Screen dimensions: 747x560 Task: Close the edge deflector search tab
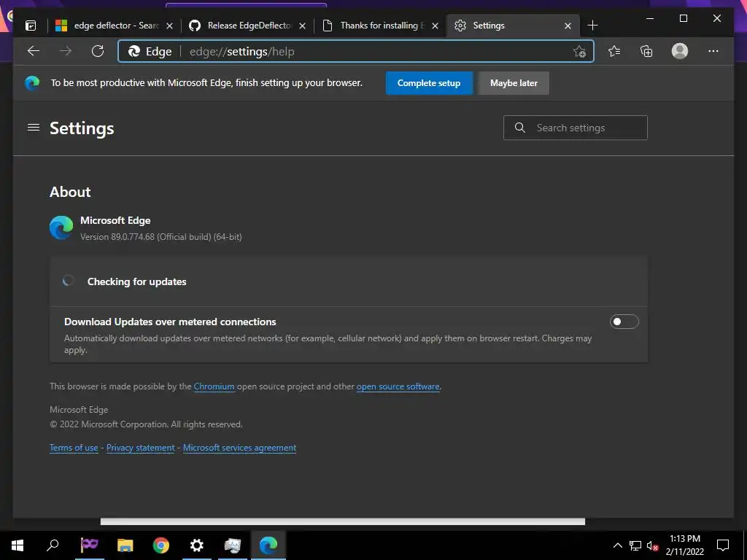coord(169,26)
